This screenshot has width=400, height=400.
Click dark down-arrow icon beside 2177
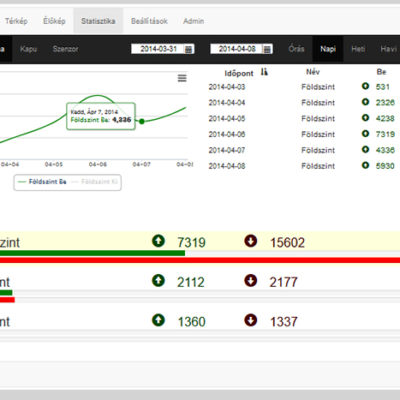(251, 280)
